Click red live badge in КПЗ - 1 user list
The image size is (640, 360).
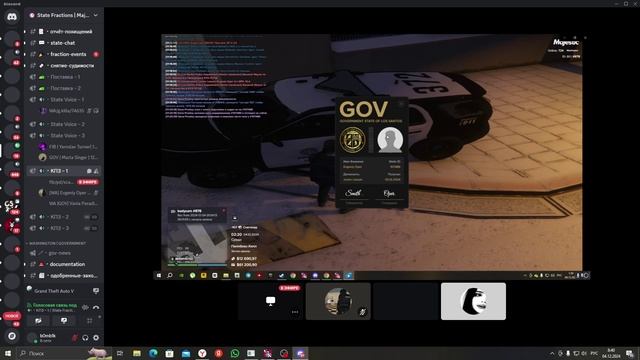click(88, 182)
